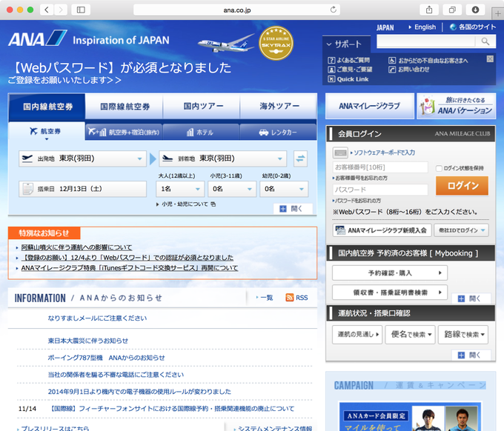The image size is (504, 431).
Task: Select 国内ツアー tab
Action: click(x=202, y=107)
